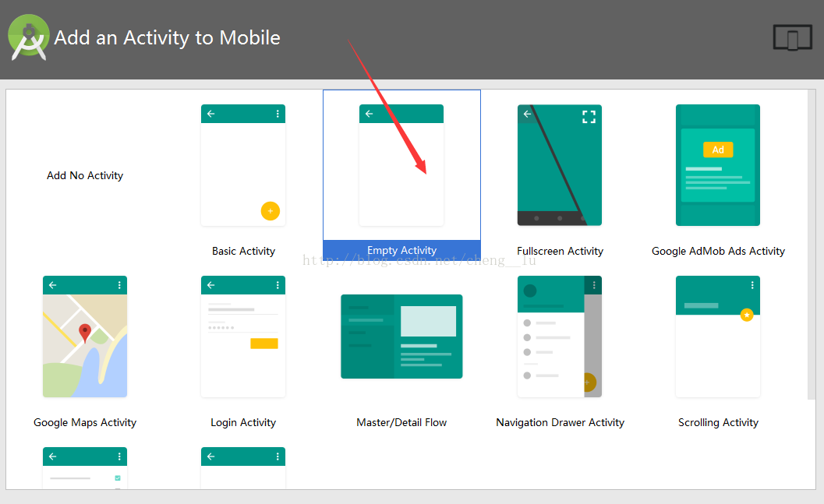Screen dimensions: 824x504
Task: Select the Login Activity template thumbnail
Action: (242, 337)
